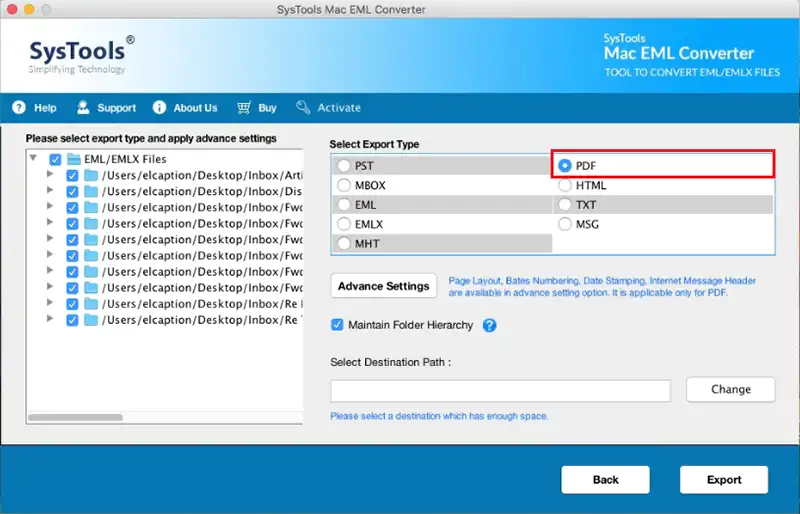Click folder icon of the Inbox/Dis row
The height and width of the screenshot is (514, 800).
(91, 191)
